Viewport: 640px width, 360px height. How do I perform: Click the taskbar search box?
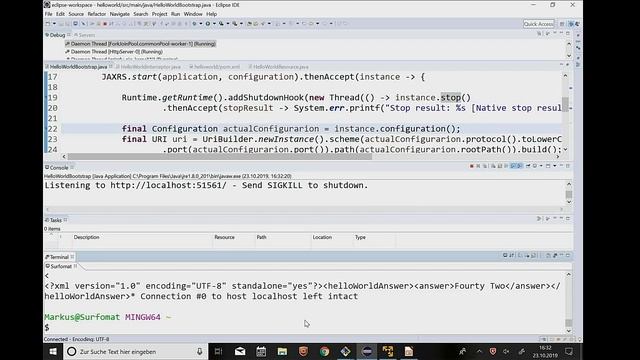[x=135, y=351]
